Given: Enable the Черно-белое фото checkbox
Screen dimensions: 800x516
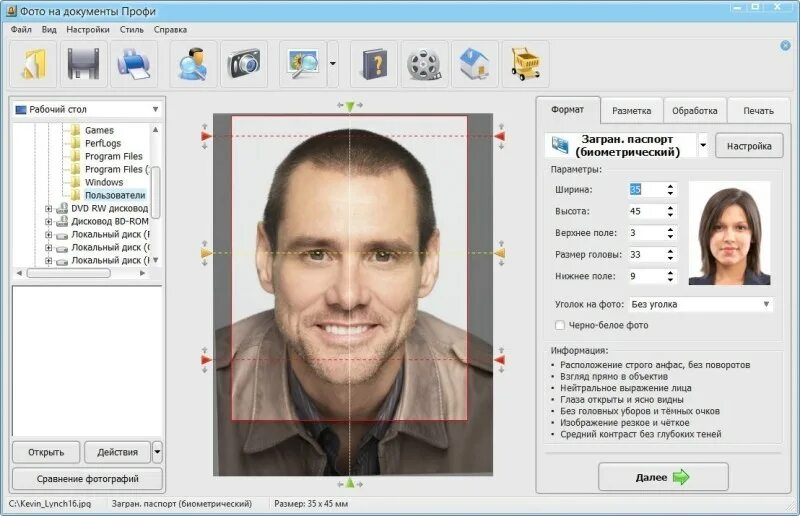Looking at the screenshot, I should tap(560, 325).
